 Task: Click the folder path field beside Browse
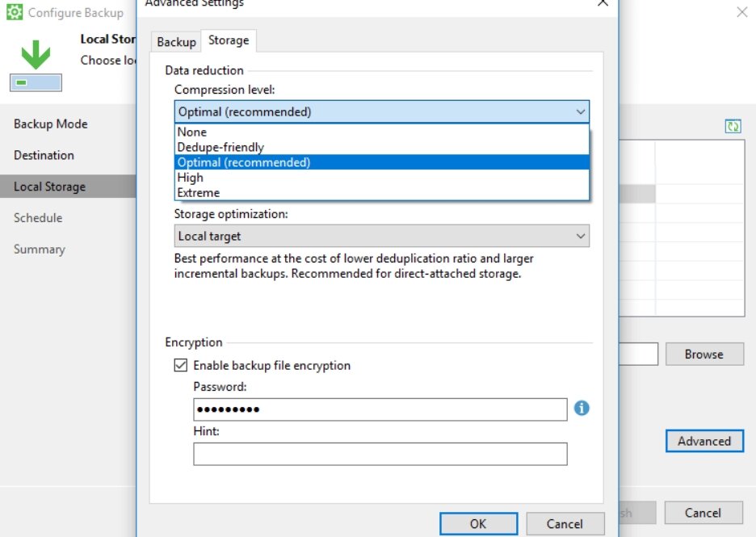tap(638, 355)
